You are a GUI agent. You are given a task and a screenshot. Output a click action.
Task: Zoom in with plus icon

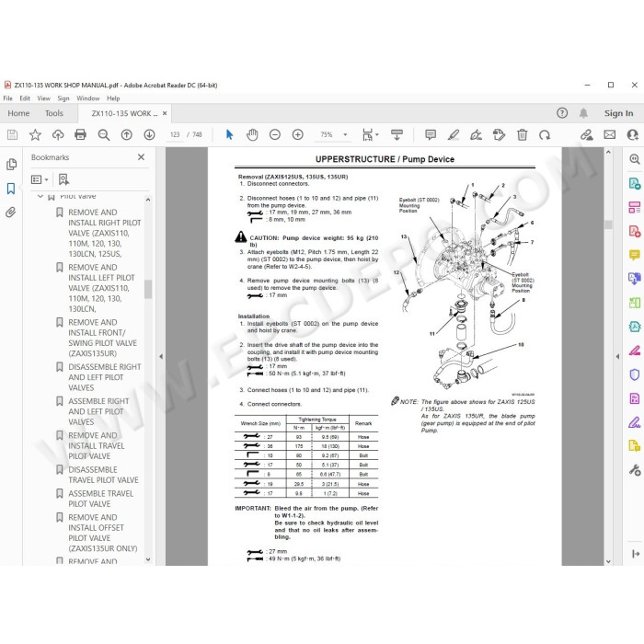coord(298,134)
